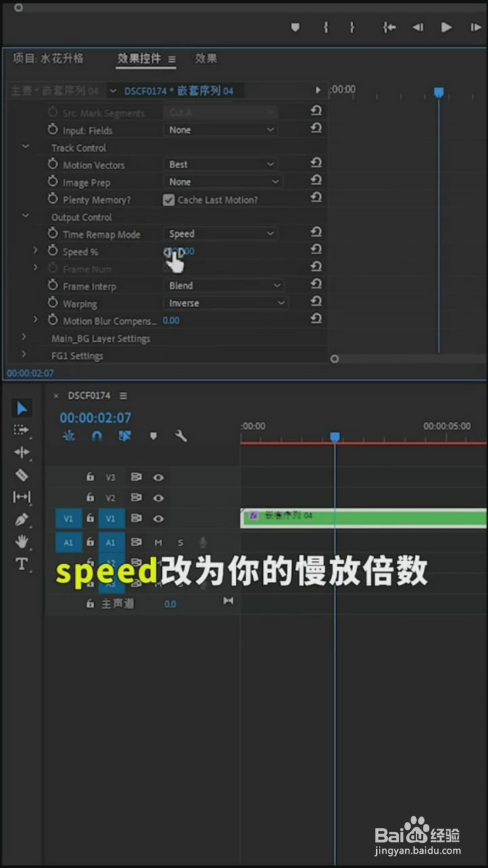The height and width of the screenshot is (868, 488).
Task: Switch to the 效果控件 tab
Action: [x=139, y=58]
